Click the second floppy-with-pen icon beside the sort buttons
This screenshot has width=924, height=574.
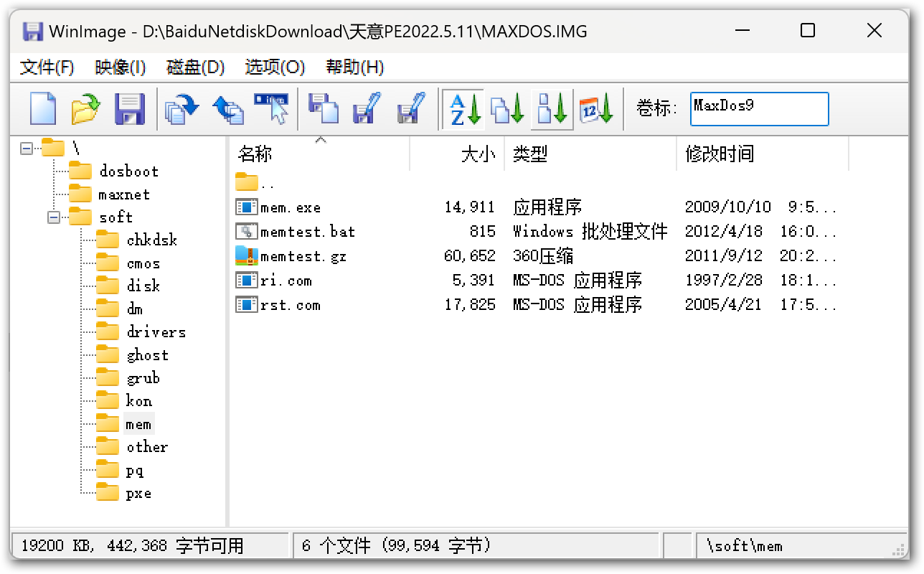click(x=411, y=109)
